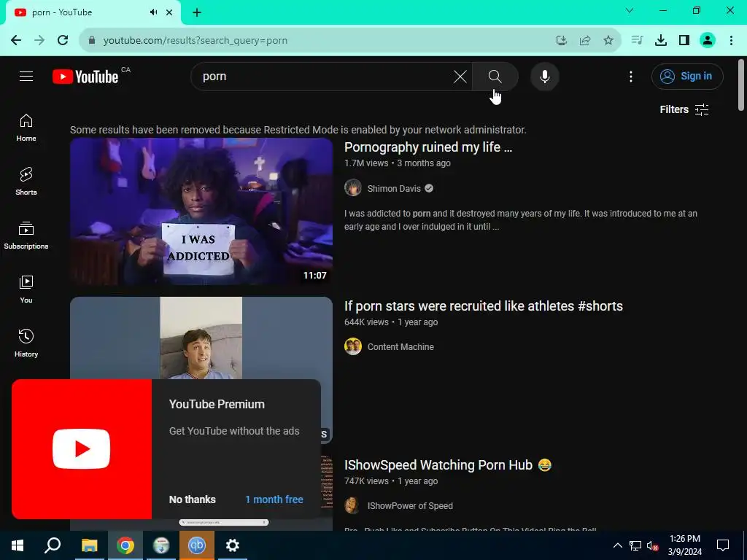747x560 pixels.
Task: Open the notification center
Action: pyautogui.click(x=723, y=545)
